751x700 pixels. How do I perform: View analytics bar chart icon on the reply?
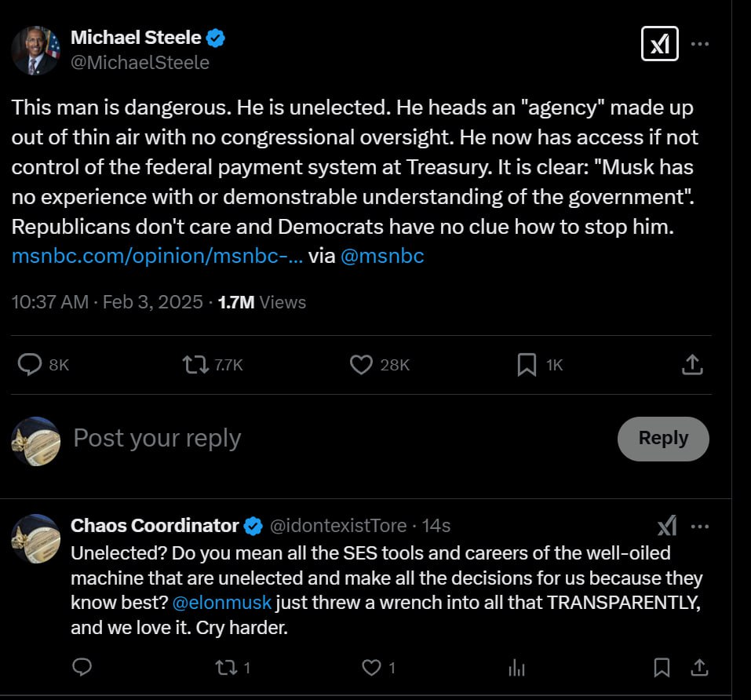click(516, 667)
